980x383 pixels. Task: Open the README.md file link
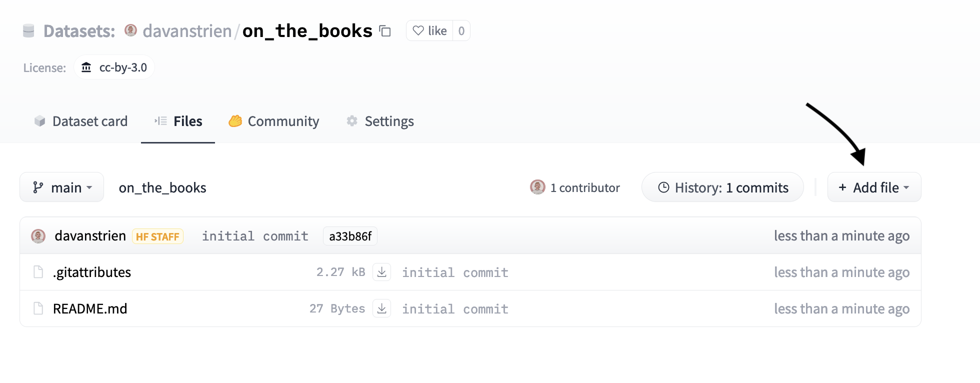[x=90, y=308]
